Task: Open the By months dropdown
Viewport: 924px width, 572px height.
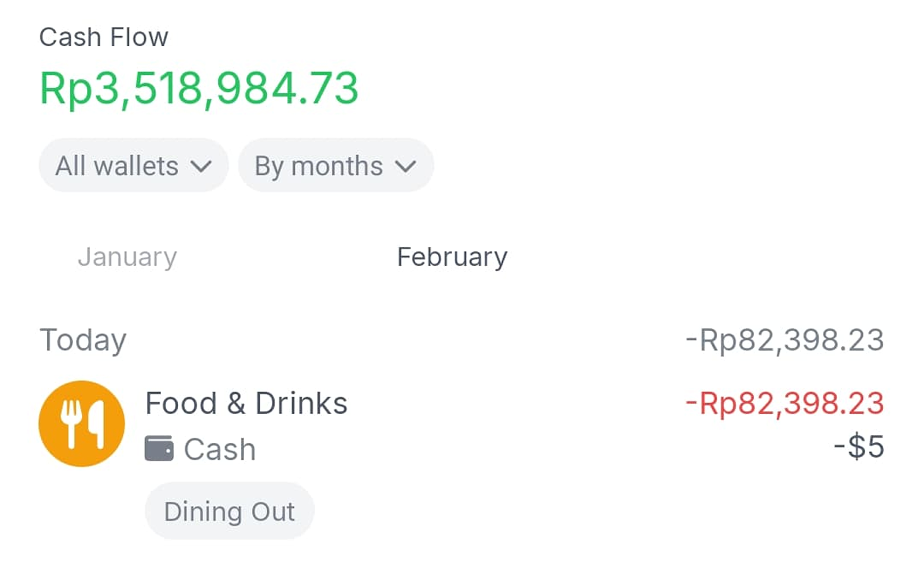Action: tap(336, 166)
